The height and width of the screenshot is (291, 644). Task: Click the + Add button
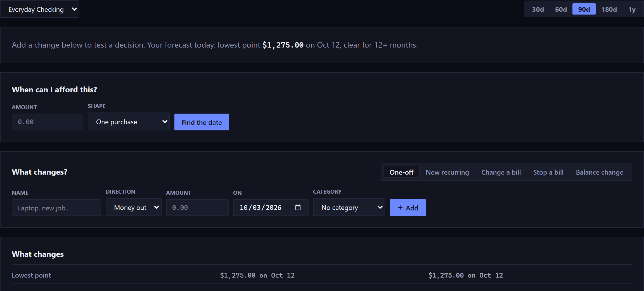point(408,208)
